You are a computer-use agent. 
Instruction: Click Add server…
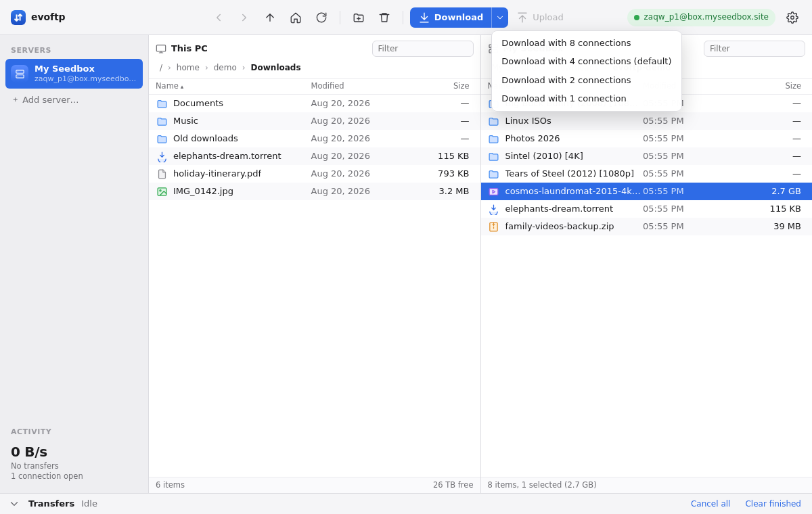pos(45,99)
